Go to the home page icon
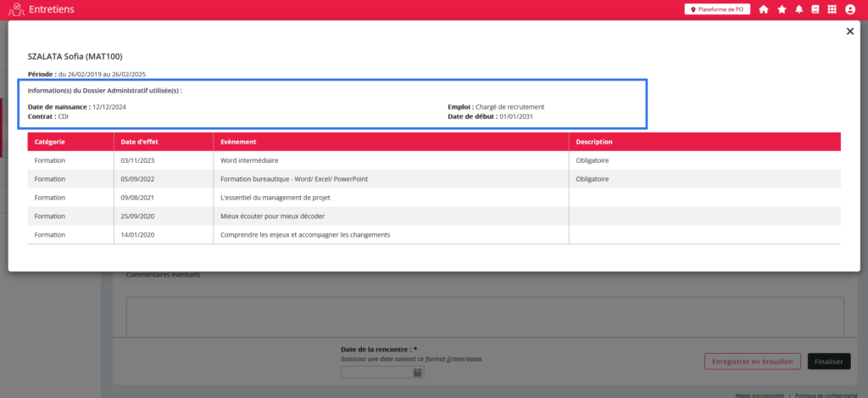Screen dimensions: 868x398 (x=764, y=9)
